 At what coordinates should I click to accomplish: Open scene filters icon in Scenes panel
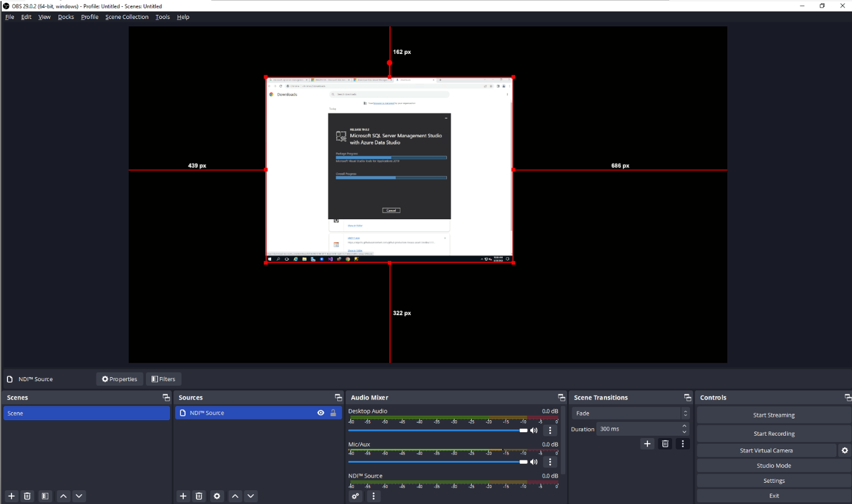[x=45, y=496]
